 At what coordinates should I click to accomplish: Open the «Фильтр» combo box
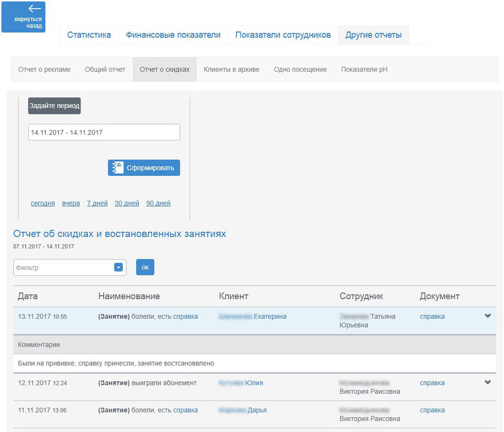64,267
